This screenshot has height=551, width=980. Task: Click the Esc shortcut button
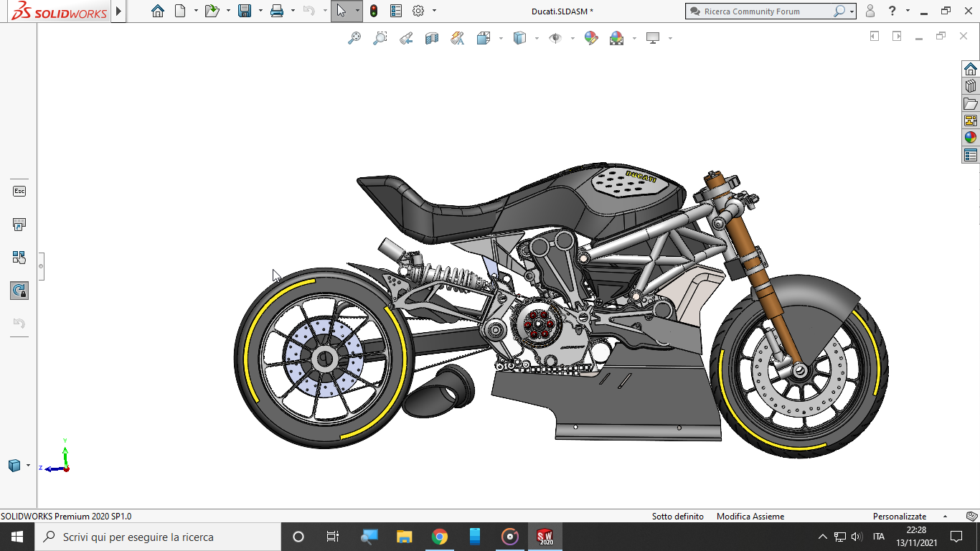point(19,191)
